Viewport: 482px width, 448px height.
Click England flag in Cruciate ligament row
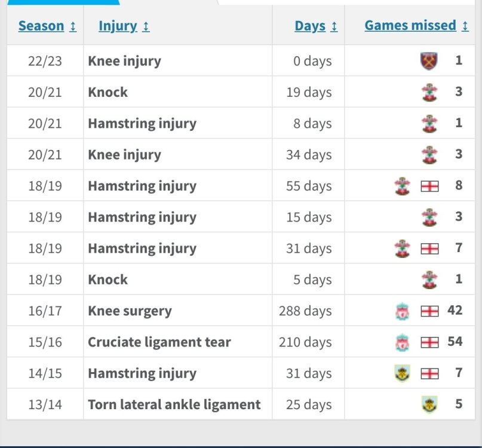coord(429,342)
